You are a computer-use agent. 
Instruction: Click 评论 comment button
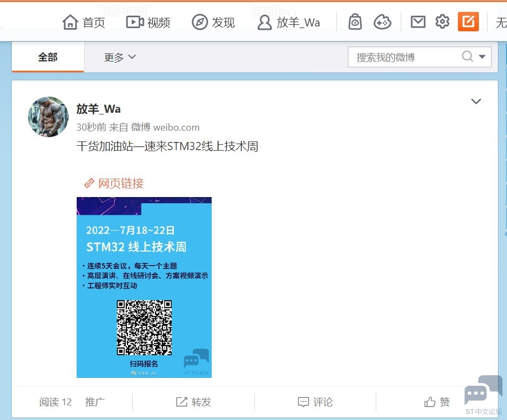[315, 402]
